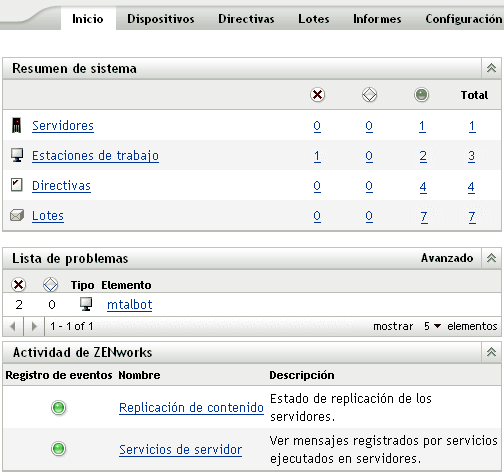The width and height of the screenshot is (504, 475).
Task: Click the Total column header
Action: pyautogui.click(x=474, y=95)
